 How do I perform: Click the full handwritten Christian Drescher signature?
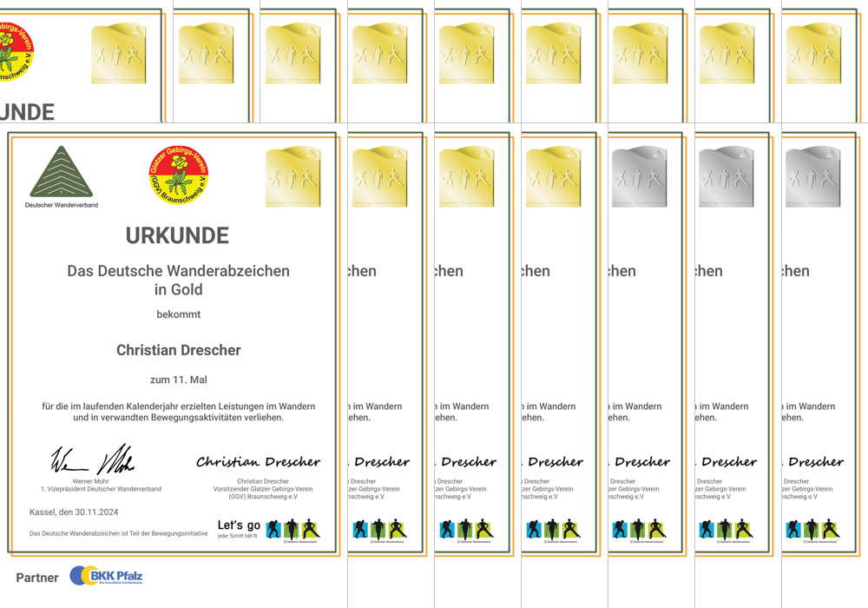click(259, 462)
